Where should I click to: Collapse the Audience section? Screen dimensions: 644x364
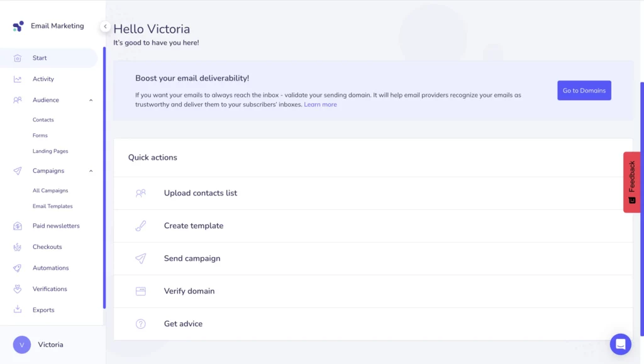91,99
